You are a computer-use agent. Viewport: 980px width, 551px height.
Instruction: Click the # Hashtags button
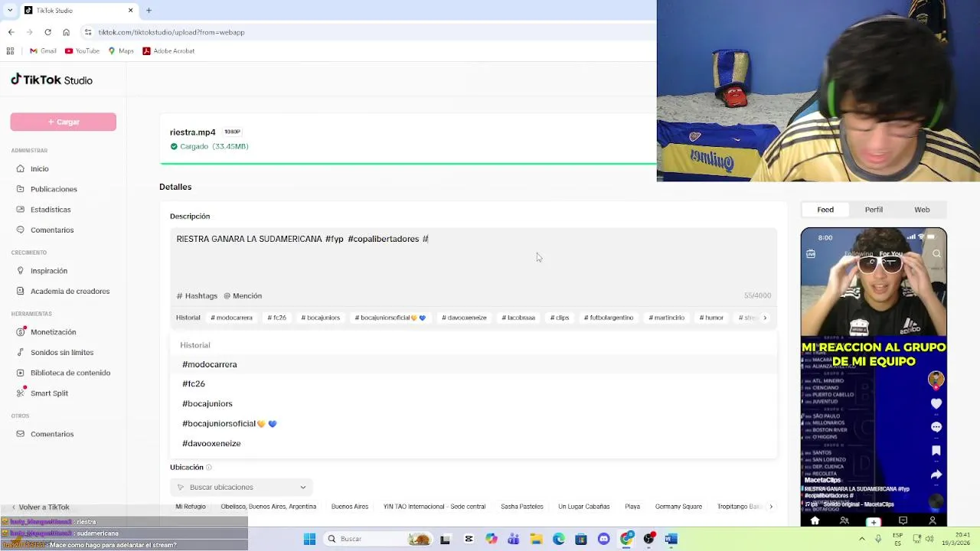[x=197, y=295]
